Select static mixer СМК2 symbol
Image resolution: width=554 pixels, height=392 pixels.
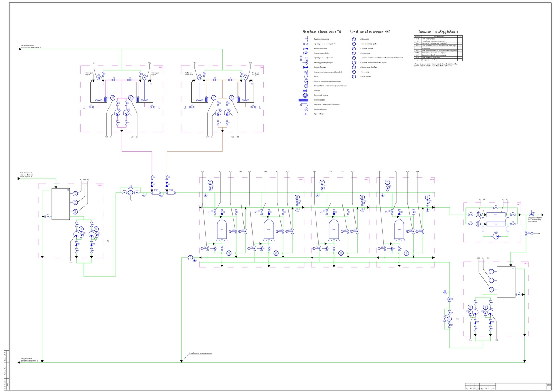156,193
